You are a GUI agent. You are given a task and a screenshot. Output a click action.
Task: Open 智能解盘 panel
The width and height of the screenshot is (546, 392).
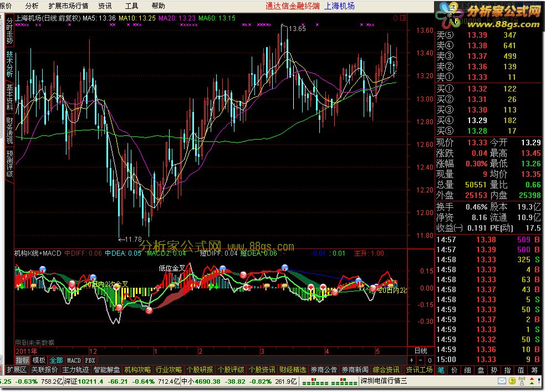coord(106,370)
